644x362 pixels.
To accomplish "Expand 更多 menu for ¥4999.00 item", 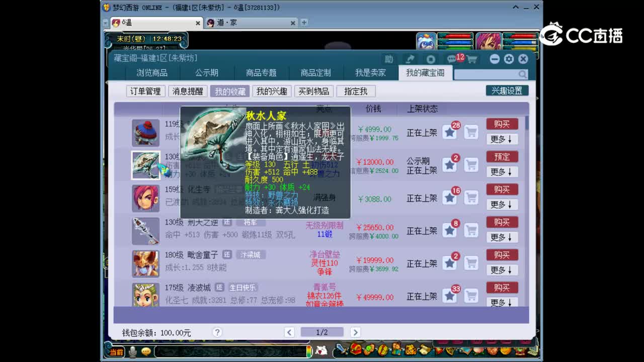I will pyautogui.click(x=502, y=139).
